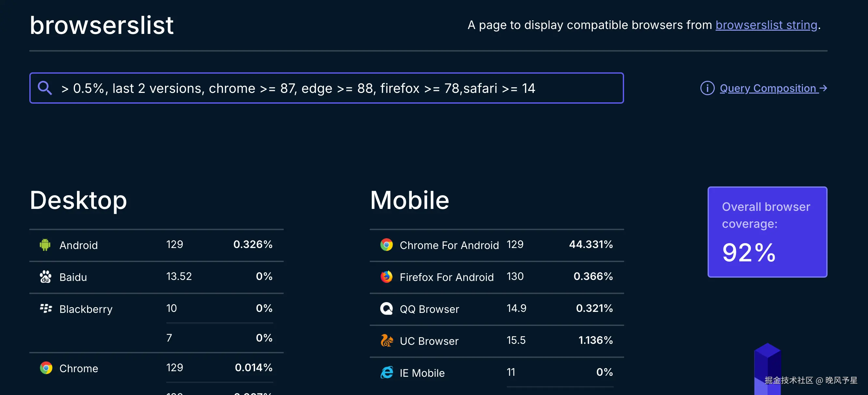Click the search magnifier icon

(x=45, y=88)
